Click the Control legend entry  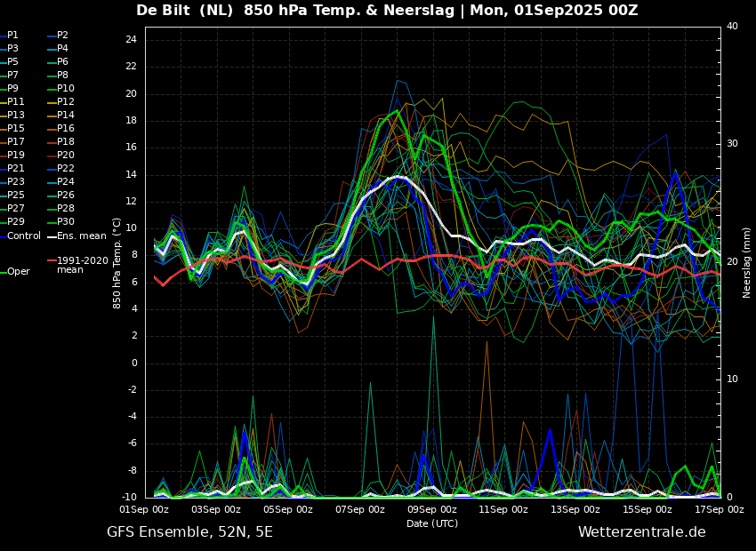tap(24, 236)
